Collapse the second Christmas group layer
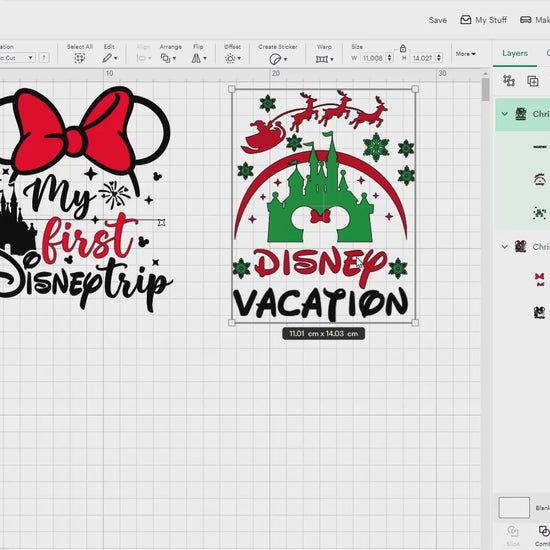This screenshot has width=550, height=550. coord(505,247)
